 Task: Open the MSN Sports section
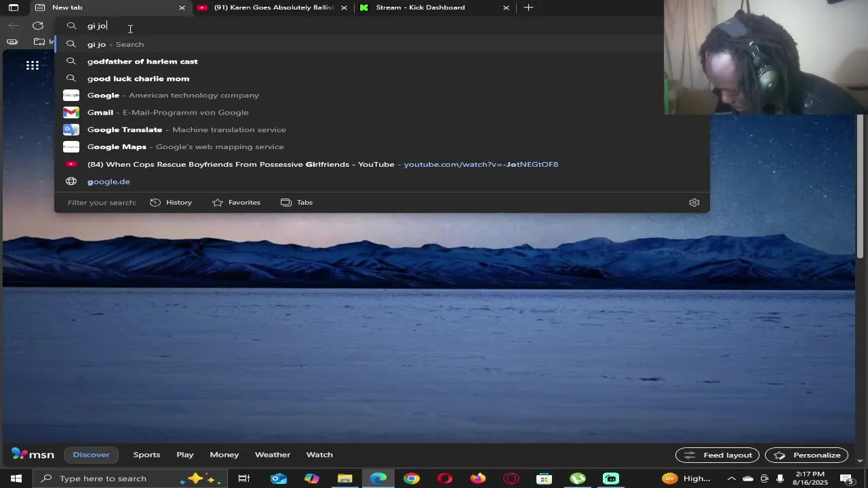pyautogui.click(x=146, y=455)
